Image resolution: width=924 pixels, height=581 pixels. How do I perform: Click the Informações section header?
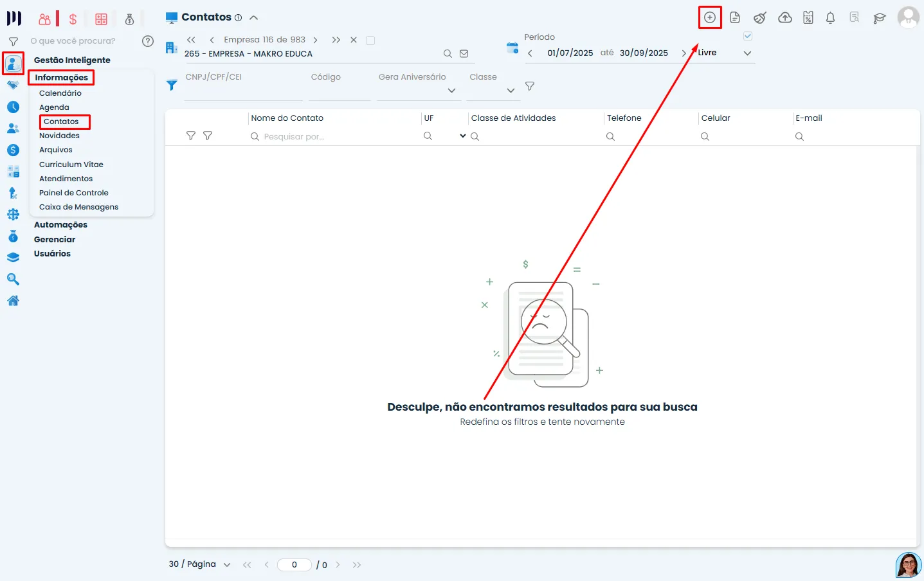61,78
